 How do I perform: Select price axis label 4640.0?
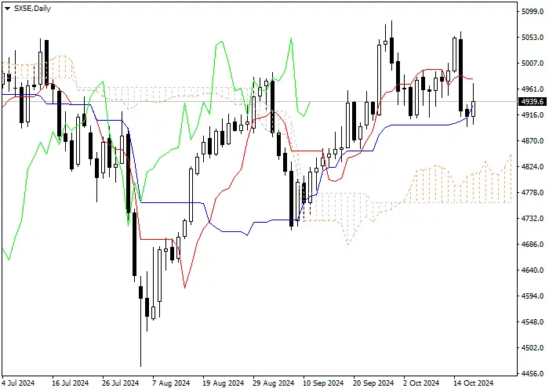point(533,270)
